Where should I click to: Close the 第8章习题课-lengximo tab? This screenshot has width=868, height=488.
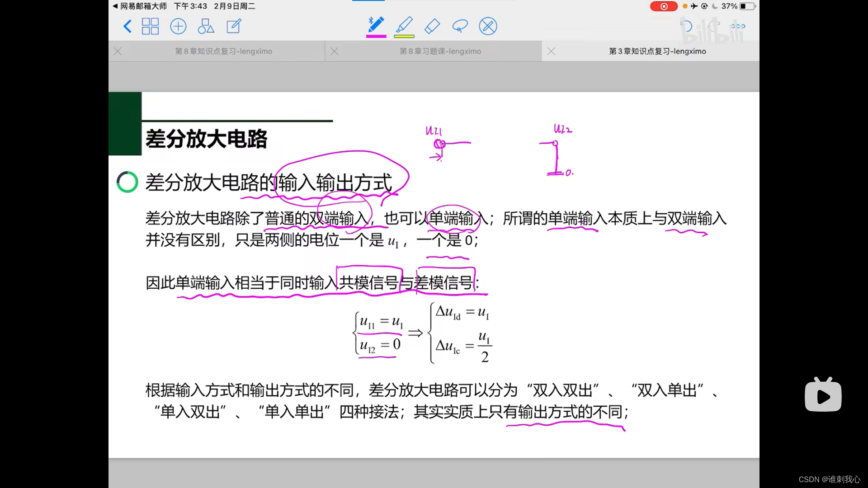(x=335, y=52)
